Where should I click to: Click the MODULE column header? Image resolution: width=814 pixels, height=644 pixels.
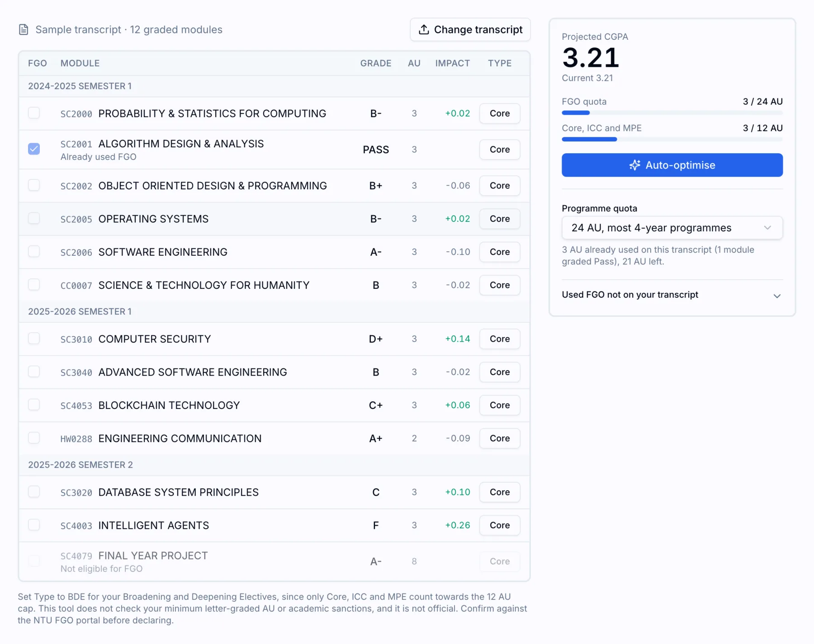(80, 63)
